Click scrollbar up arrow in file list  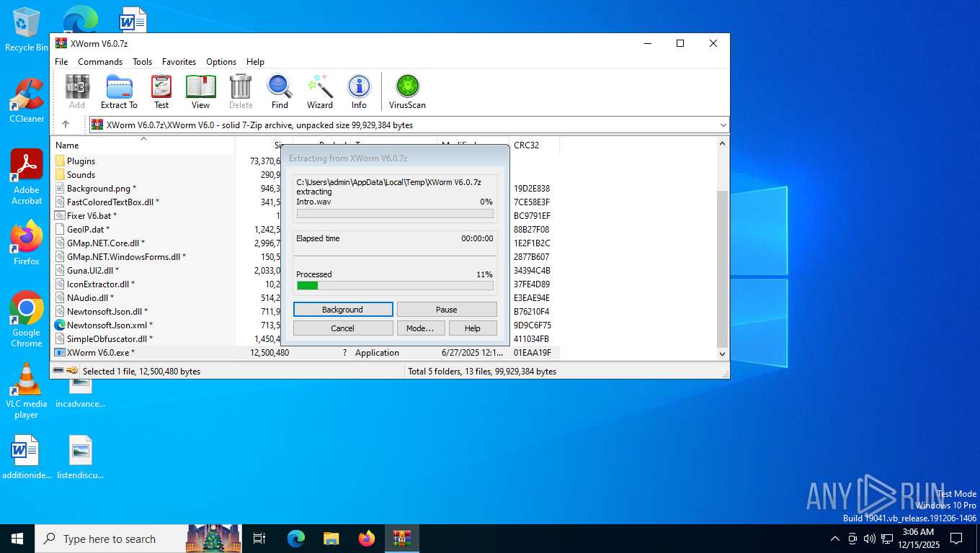coord(723,143)
